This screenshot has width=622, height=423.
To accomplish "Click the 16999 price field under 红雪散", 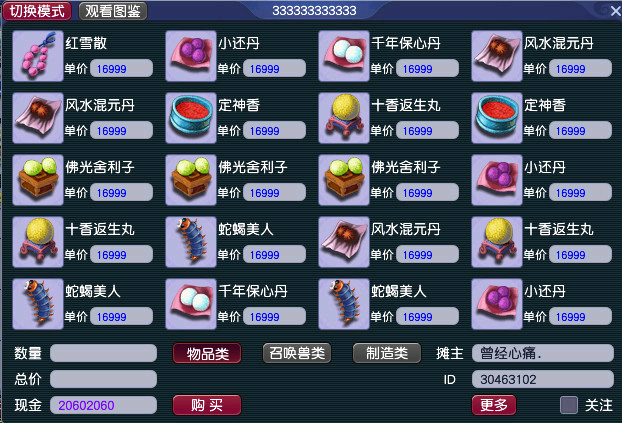I will [121, 69].
